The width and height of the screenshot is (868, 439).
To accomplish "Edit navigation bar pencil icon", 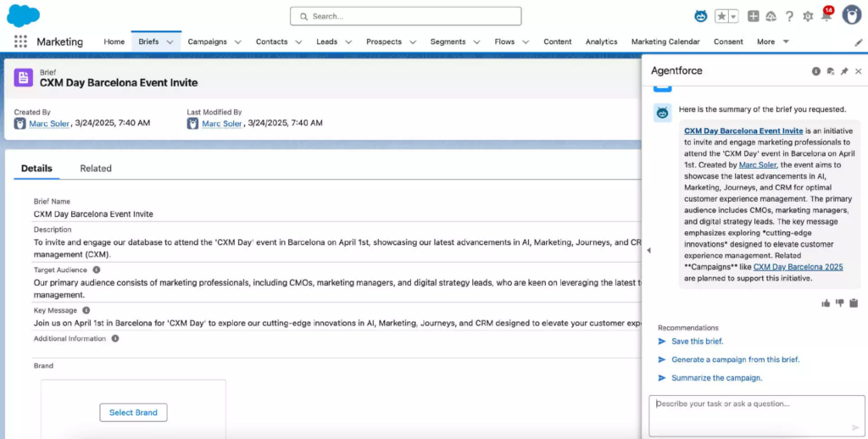I will point(859,42).
